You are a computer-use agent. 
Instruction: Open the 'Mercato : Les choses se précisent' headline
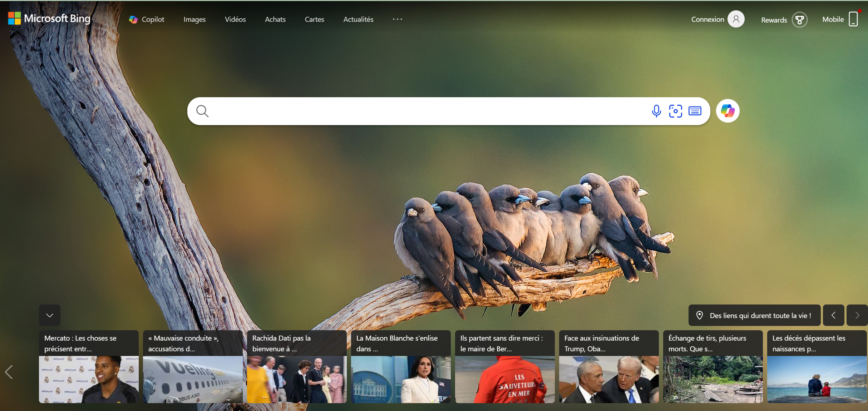(80, 343)
